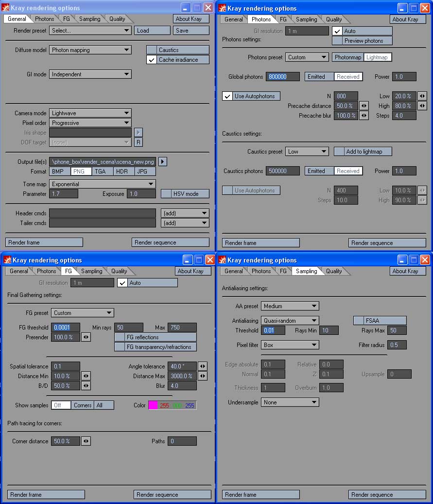Viewport: 433px width, 504px height.
Task: Click the R button beside DOF target
Action: (x=139, y=142)
